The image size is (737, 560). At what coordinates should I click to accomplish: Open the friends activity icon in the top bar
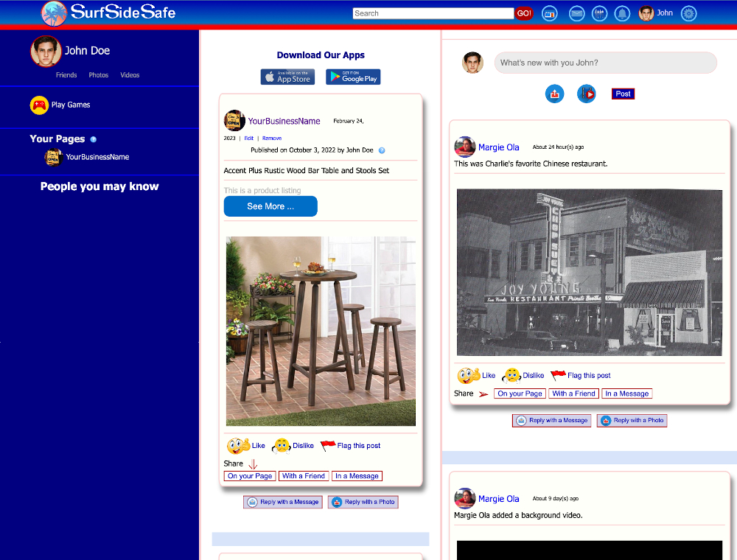coord(599,13)
